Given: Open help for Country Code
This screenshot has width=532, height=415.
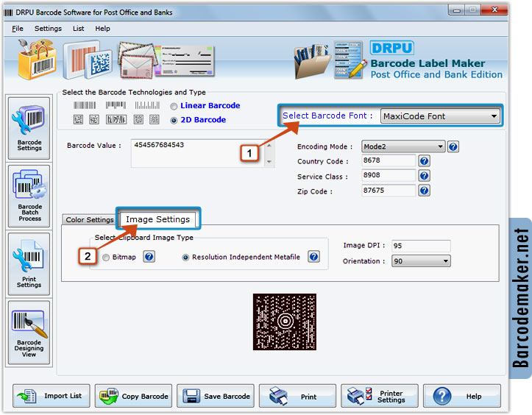Looking at the screenshot, I should pos(424,160).
